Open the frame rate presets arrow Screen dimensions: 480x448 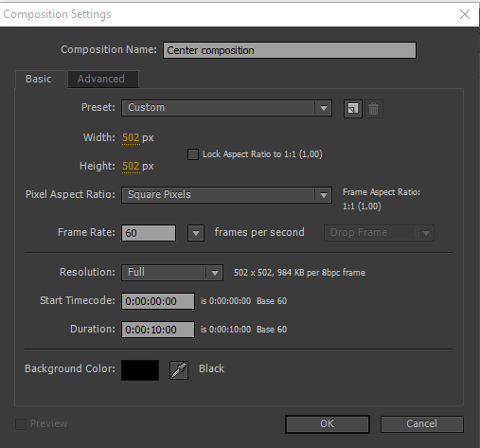click(x=196, y=233)
